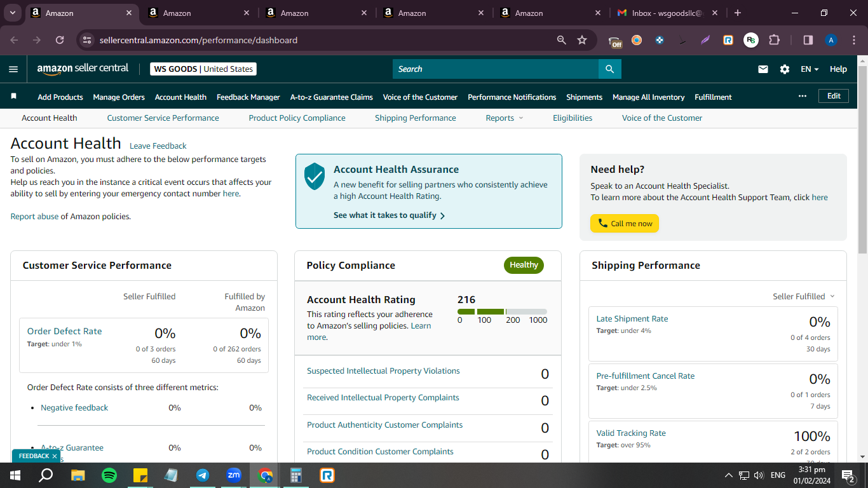The image size is (868, 488).
Task: Go to Customer Service Performance tab
Action: tap(163, 118)
